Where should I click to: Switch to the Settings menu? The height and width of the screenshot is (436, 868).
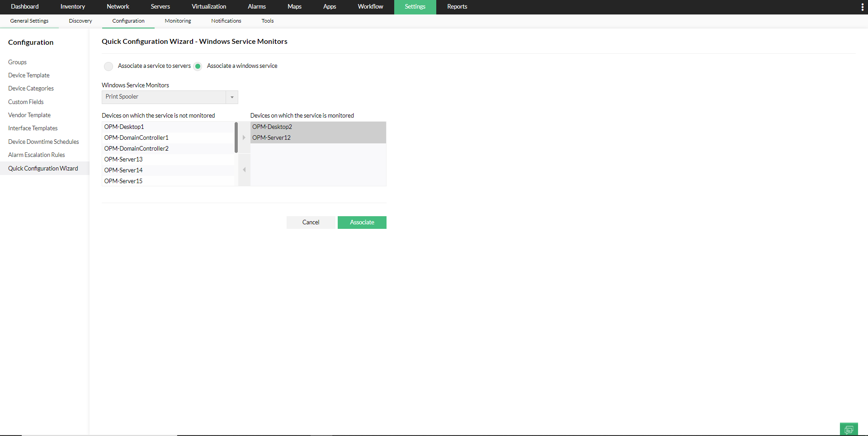(415, 7)
